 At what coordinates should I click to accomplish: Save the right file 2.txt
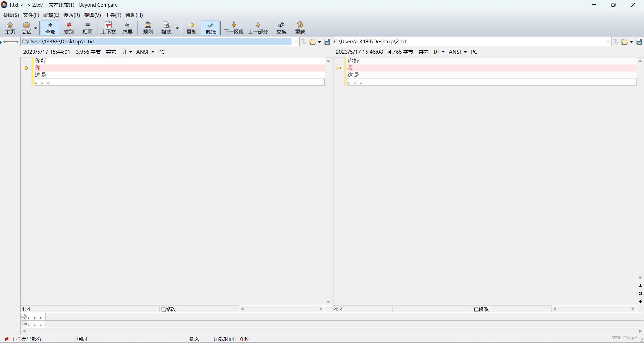click(639, 42)
